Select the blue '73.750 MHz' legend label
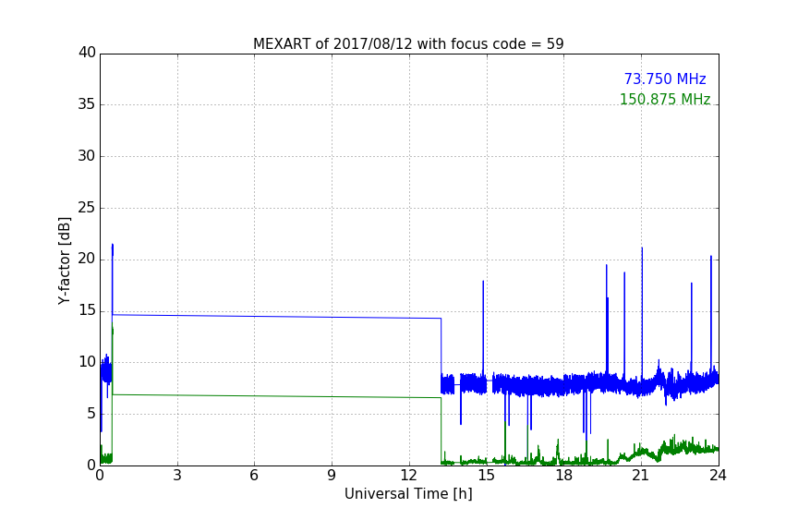 665,79
